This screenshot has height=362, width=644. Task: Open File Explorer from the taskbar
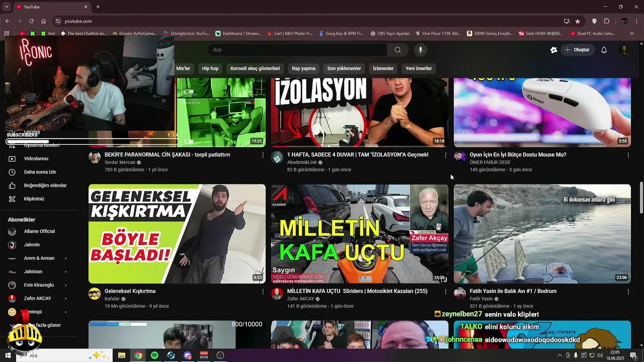(121, 355)
